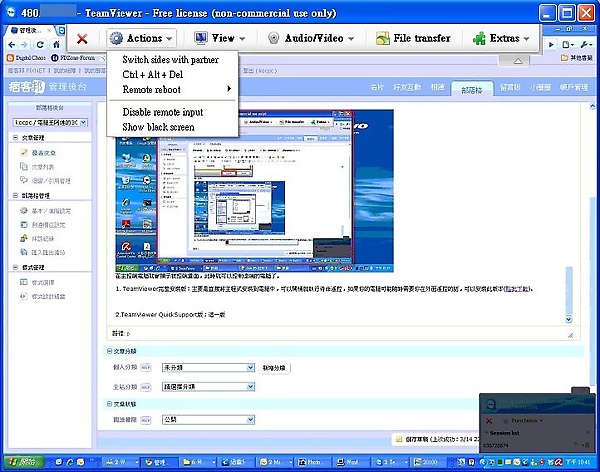
Task: Go back in the remote browser
Action: point(12,45)
